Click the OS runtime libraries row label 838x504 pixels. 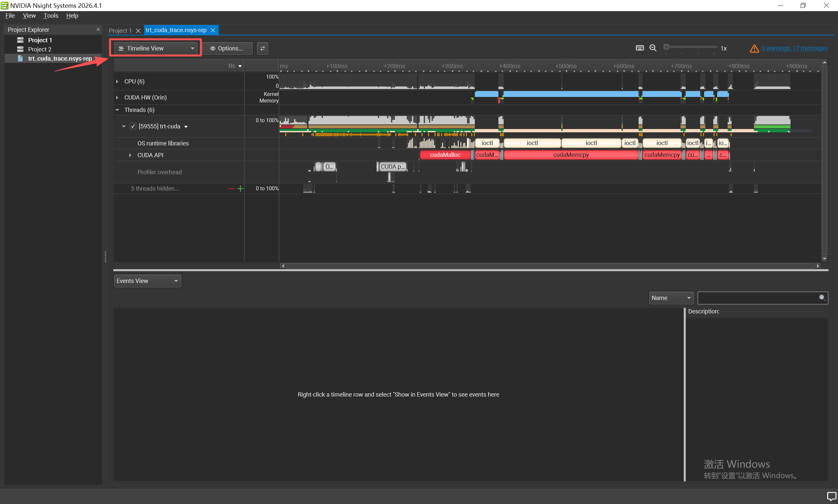click(163, 143)
